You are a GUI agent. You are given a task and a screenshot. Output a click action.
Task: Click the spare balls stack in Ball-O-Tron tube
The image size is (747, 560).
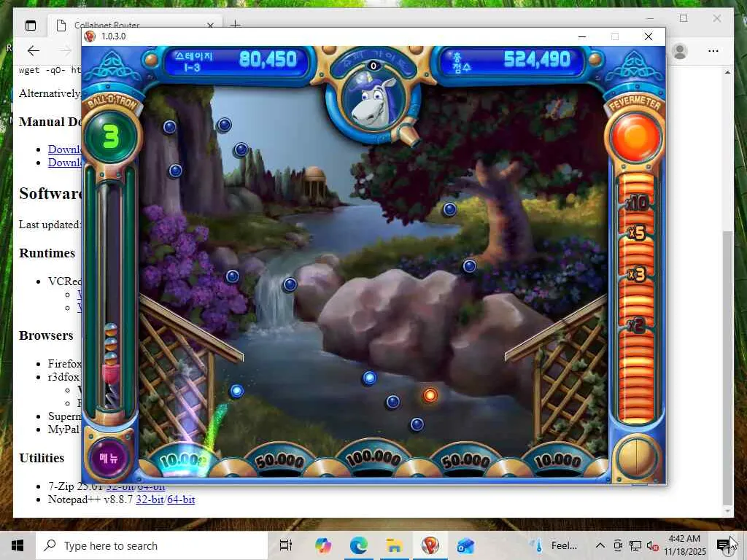click(x=111, y=345)
